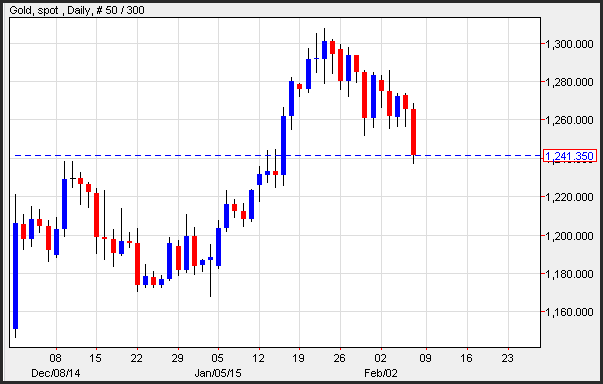603x384 pixels.
Task: Click the '16' date axis tick label
Action: [466, 358]
